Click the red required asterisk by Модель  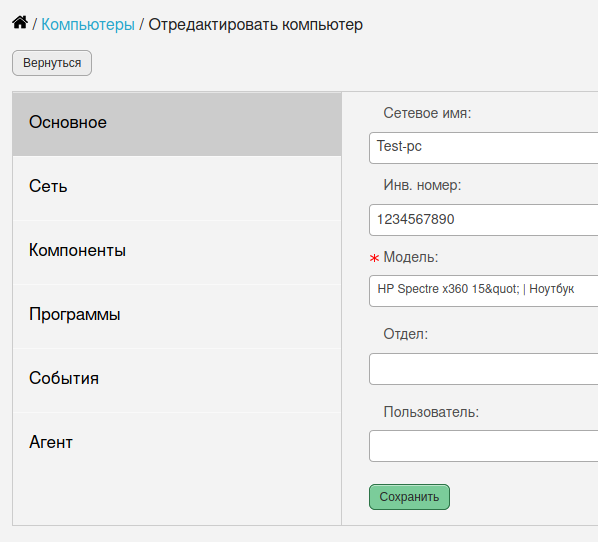(x=374, y=258)
